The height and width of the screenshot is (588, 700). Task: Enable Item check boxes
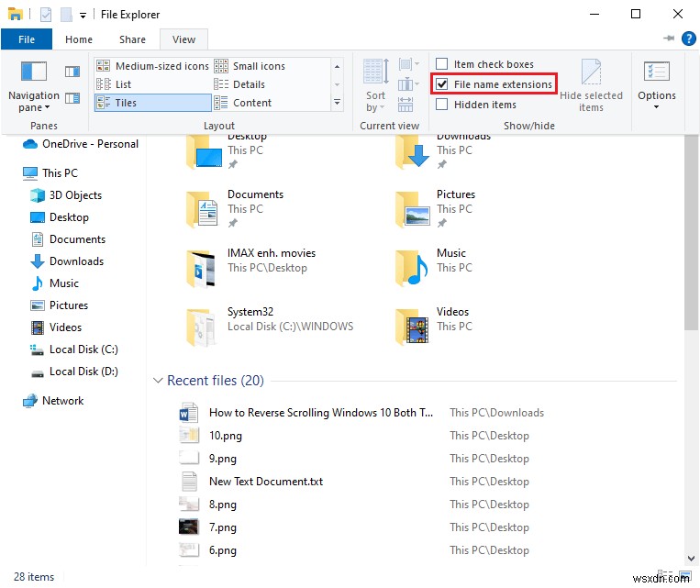441,64
